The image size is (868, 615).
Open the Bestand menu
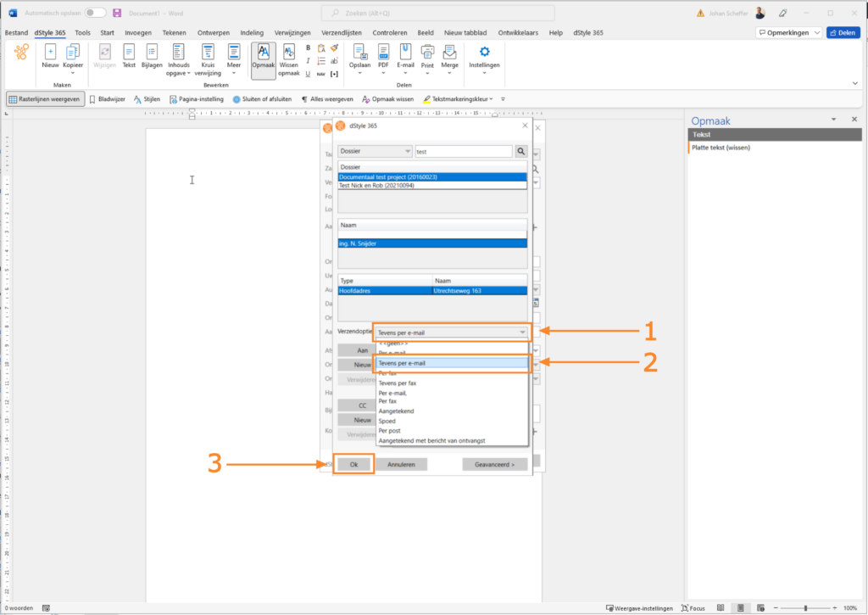coord(16,33)
